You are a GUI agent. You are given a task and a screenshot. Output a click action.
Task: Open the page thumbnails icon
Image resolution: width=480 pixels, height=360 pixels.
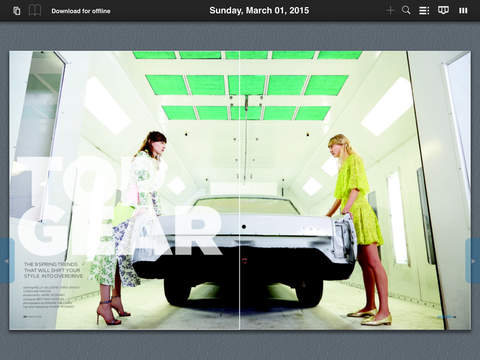16,11
